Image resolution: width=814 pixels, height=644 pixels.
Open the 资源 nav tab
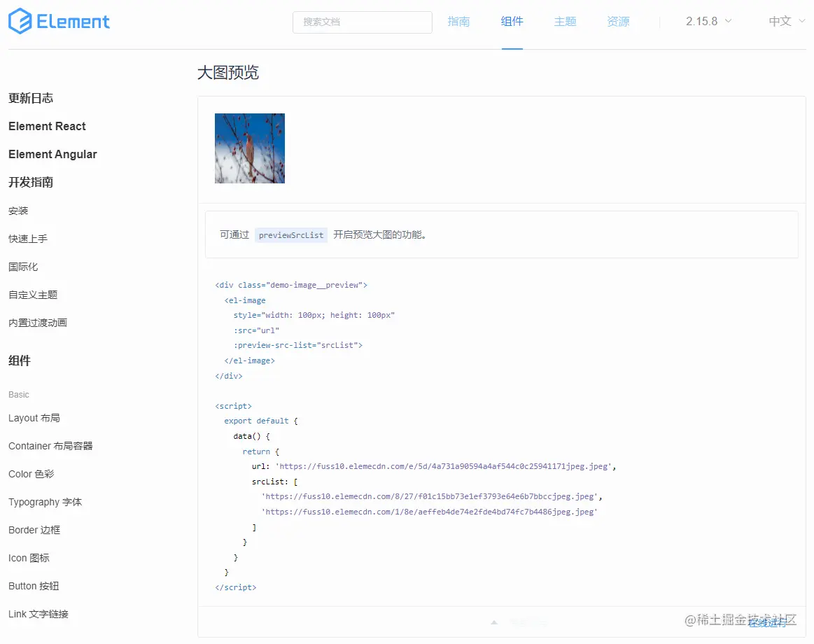coord(618,22)
